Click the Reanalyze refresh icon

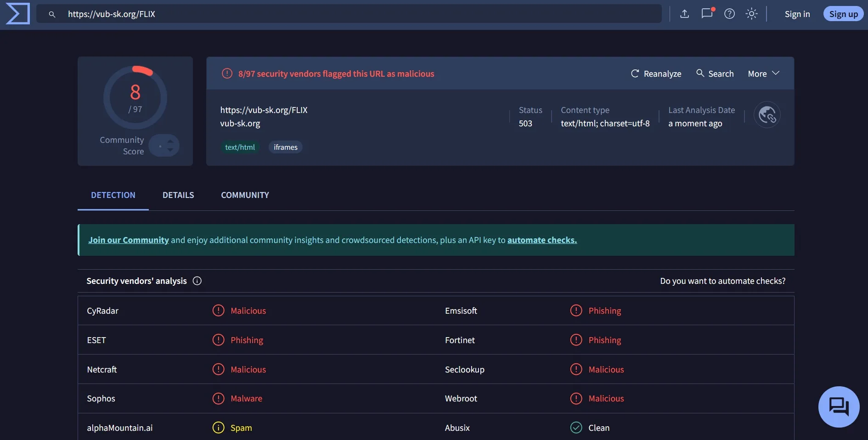click(x=635, y=73)
